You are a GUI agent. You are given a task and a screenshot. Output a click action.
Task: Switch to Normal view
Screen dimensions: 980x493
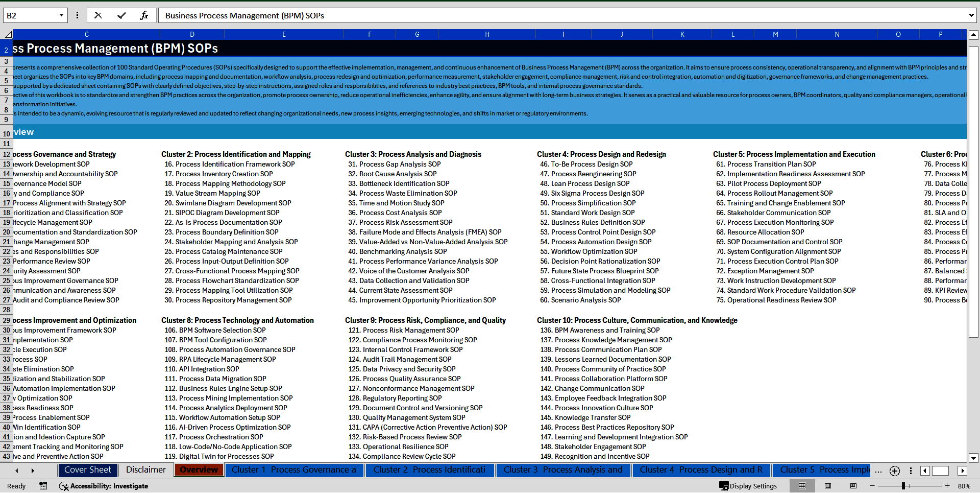(x=802, y=486)
